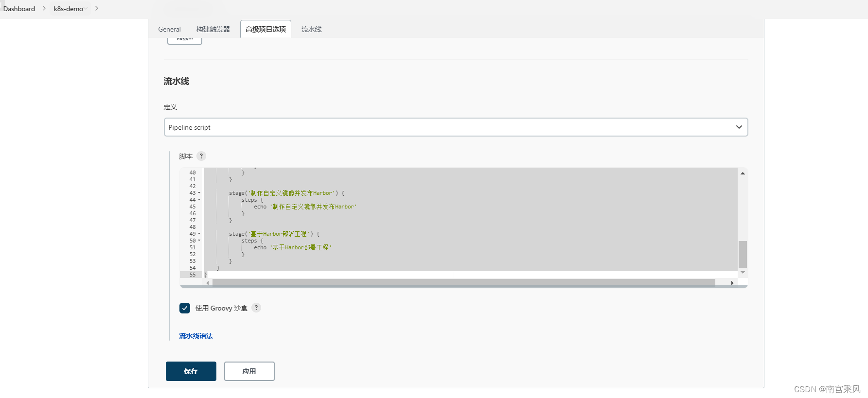The width and height of the screenshot is (868, 398).
Task: Open the 流水线语法 link
Action: tap(196, 336)
